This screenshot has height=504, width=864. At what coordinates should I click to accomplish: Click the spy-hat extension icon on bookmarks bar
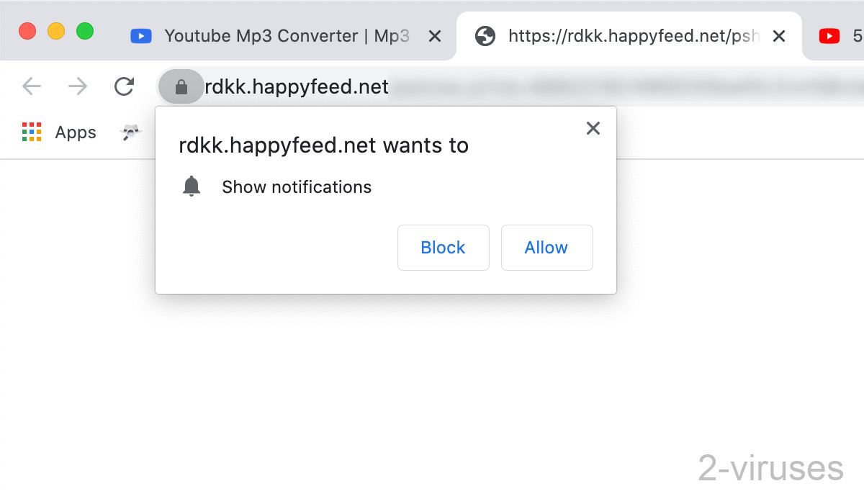click(x=132, y=132)
